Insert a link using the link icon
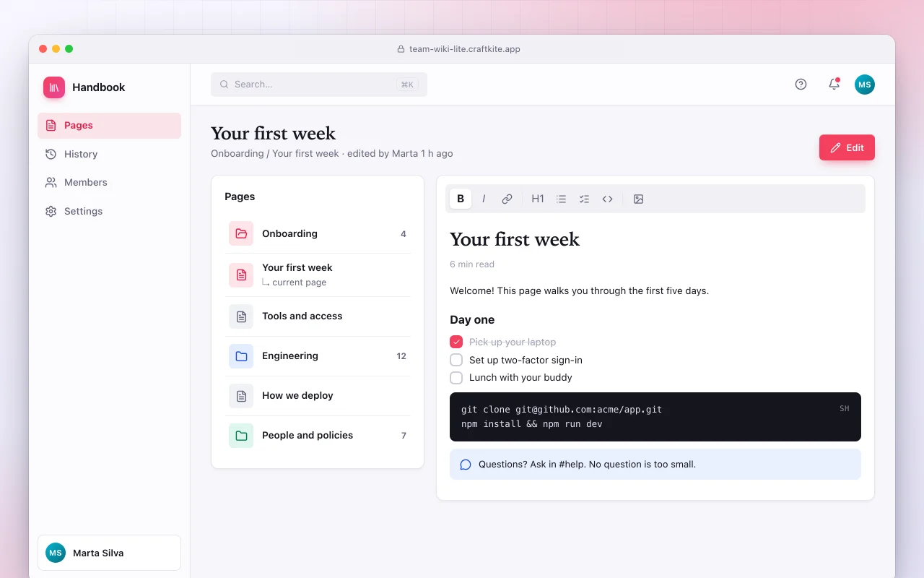The width and height of the screenshot is (924, 578). pos(507,199)
